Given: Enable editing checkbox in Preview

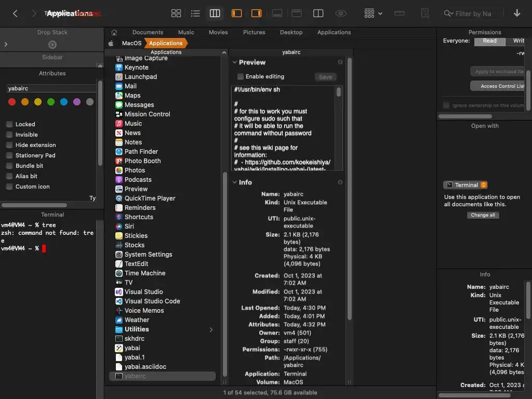Looking at the screenshot, I should pos(240,77).
